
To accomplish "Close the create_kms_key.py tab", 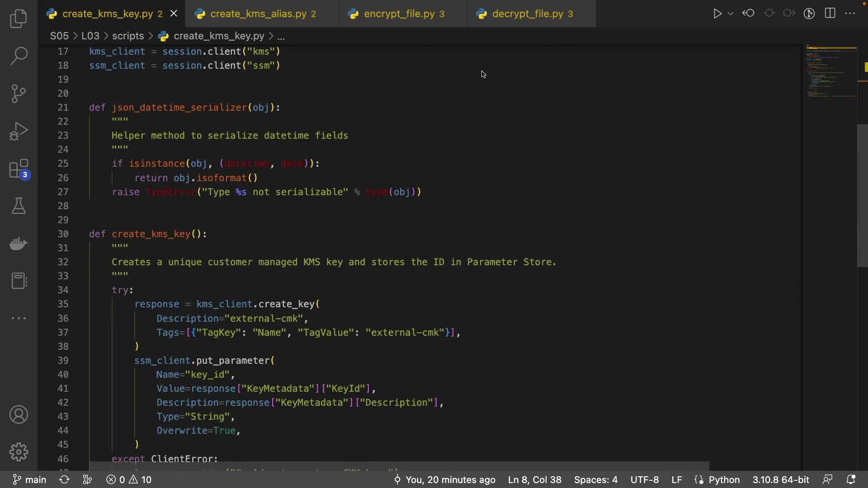I will (x=174, y=14).
